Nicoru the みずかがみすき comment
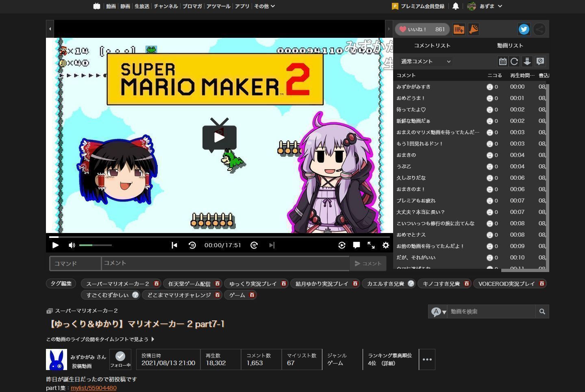Image resolution: width=585 pixels, height=392 pixels. tap(490, 87)
